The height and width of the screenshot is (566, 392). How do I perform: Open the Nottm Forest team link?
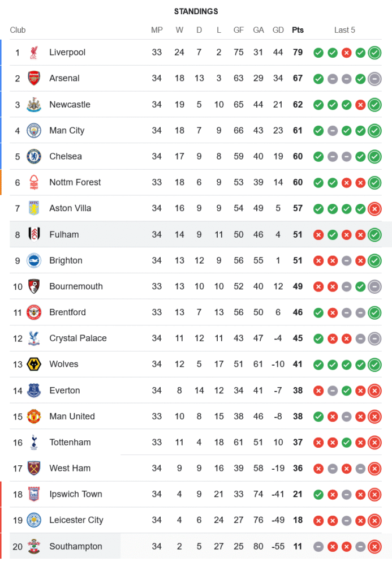(75, 182)
